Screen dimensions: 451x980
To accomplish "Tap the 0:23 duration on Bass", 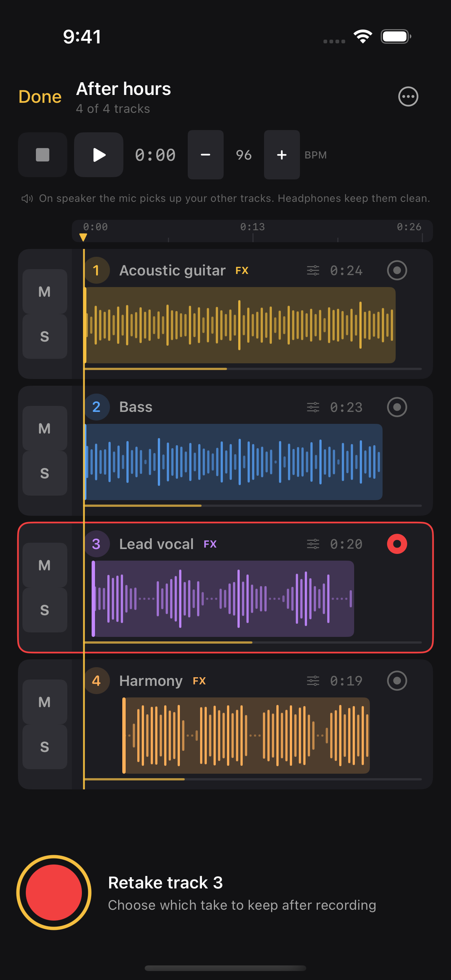I will tap(346, 407).
